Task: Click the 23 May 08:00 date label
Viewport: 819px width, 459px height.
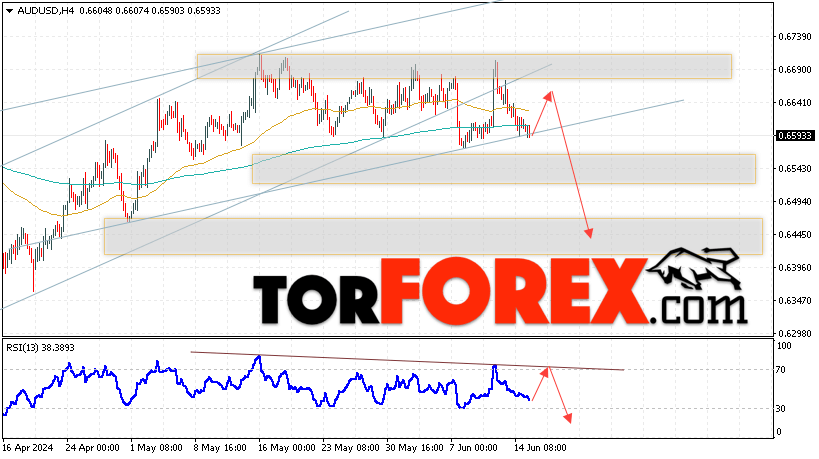Action: coord(350,448)
